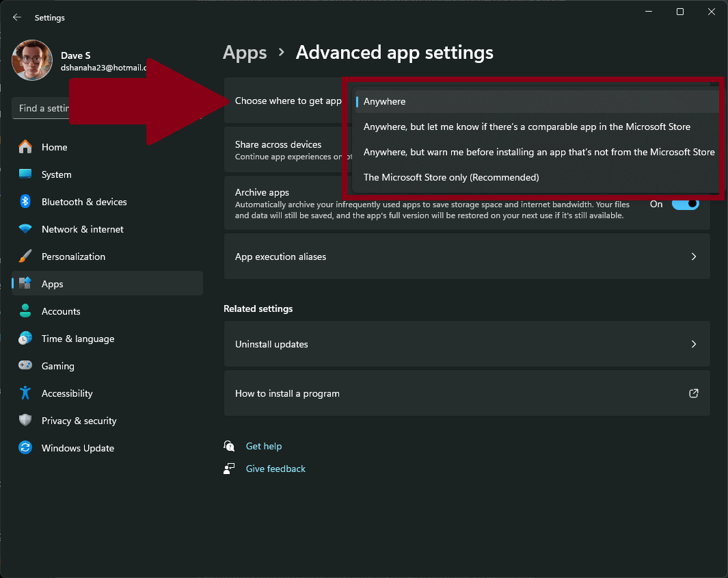Open Privacy & security settings
The image size is (728, 578).
click(79, 421)
